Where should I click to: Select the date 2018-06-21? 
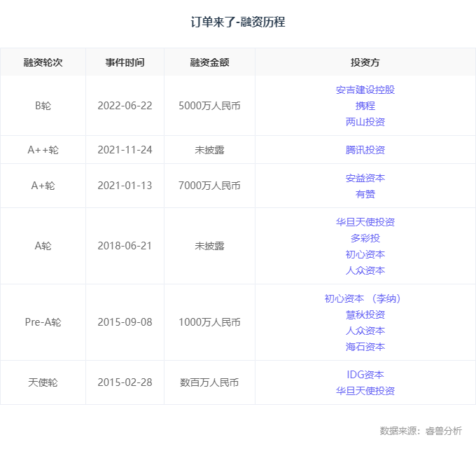click(x=125, y=246)
